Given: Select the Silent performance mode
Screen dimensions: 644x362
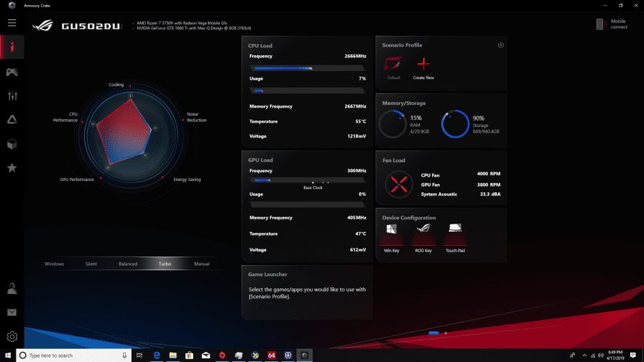Looking at the screenshot, I should (91, 264).
